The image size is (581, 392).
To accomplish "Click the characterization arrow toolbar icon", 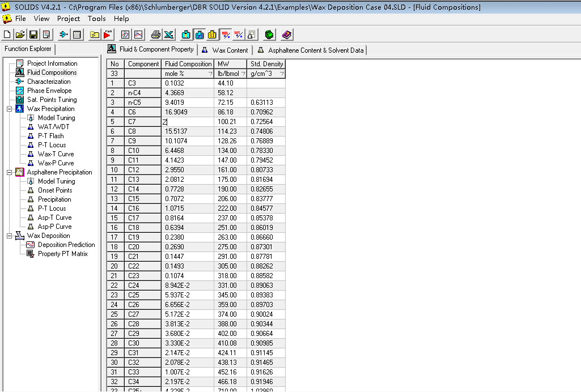I will (x=63, y=35).
